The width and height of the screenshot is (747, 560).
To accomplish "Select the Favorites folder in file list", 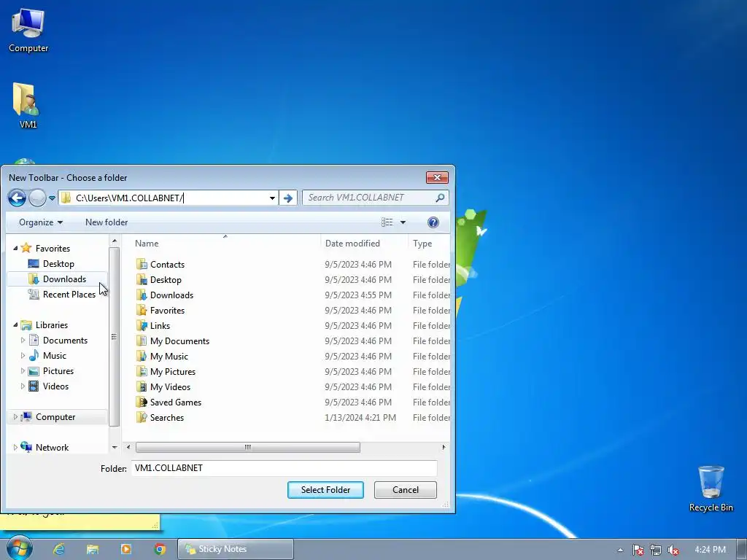I will click(x=167, y=311).
